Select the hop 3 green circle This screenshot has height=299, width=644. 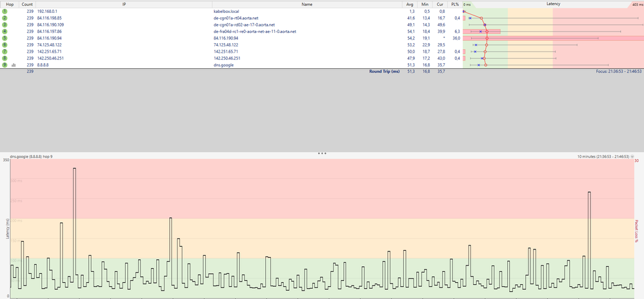(5, 24)
